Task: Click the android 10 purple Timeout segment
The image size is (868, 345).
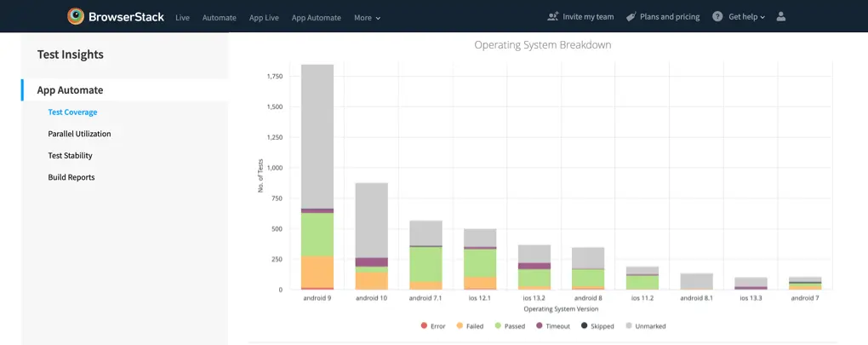Action: tap(371, 262)
